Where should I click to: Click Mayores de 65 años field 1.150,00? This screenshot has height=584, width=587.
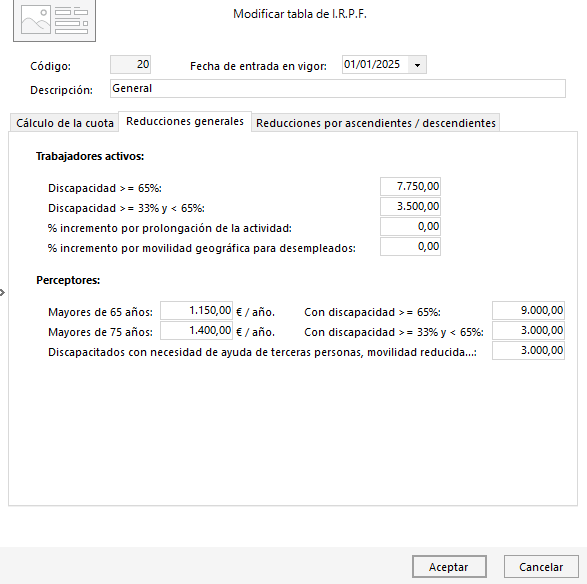click(x=197, y=311)
